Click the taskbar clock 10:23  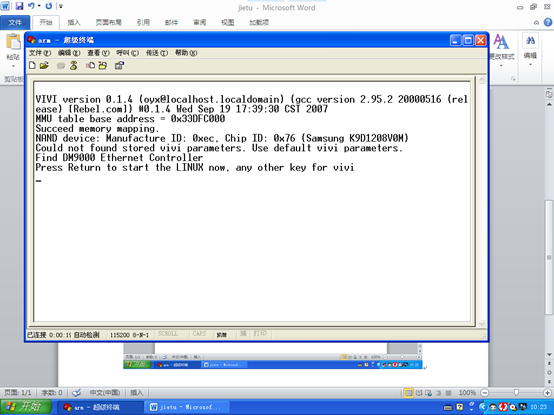539,407
